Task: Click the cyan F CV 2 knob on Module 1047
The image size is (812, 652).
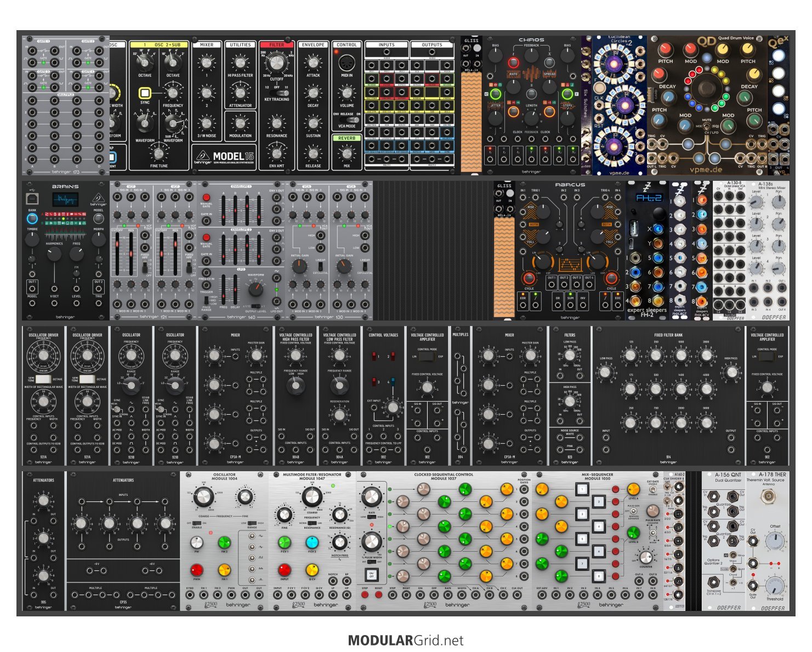Action: [x=312, y=542]
